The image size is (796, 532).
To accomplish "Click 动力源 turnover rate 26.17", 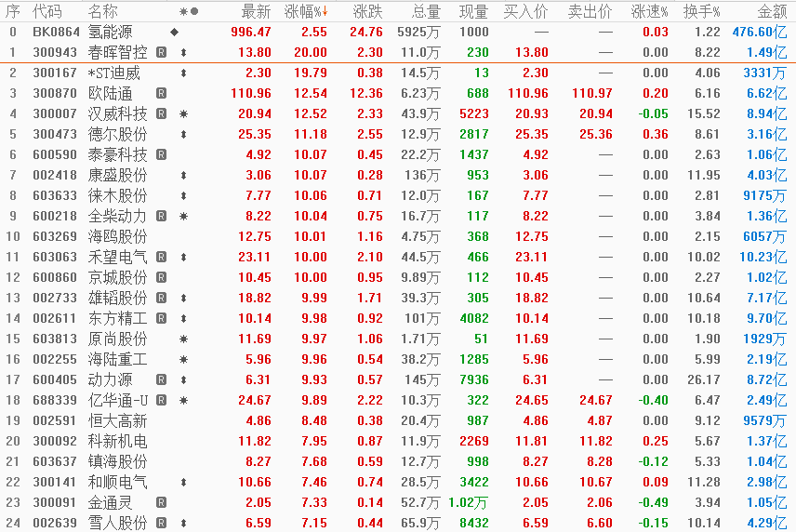I will coord(704,379).
